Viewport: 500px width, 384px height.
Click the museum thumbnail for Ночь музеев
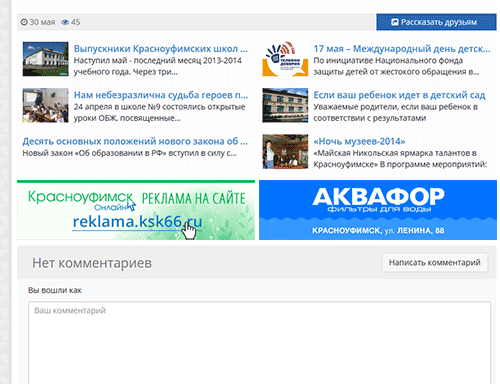tap(285, 152)
